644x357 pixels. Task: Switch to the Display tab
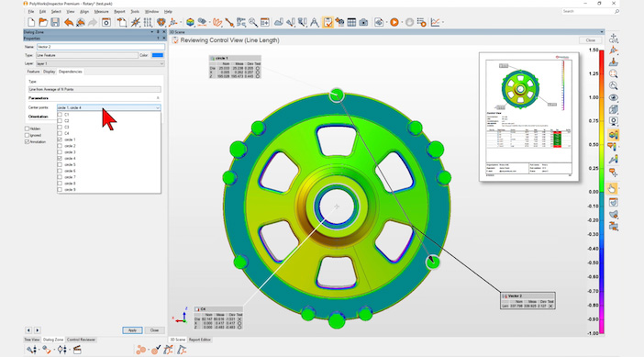coord(49,72)
